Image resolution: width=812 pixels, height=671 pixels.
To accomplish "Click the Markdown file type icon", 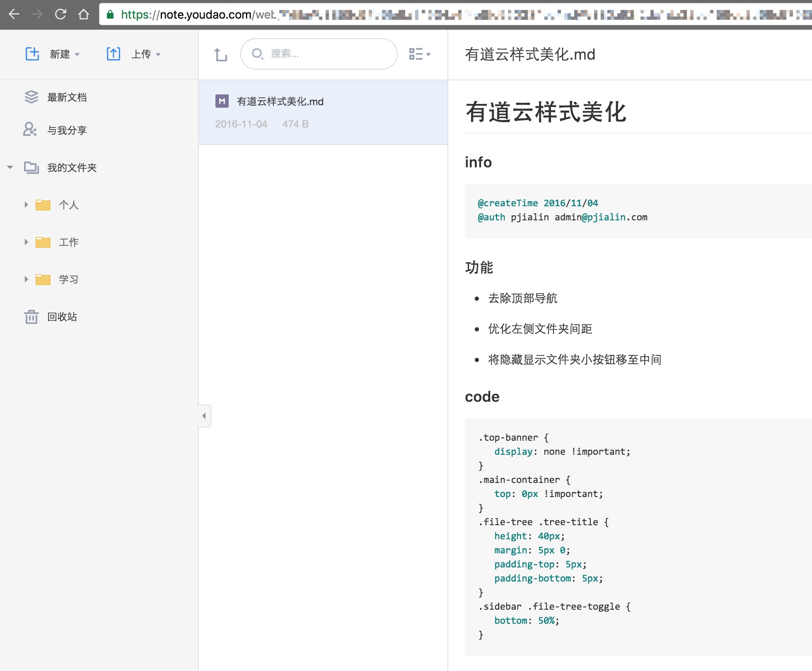I will 222,101.
